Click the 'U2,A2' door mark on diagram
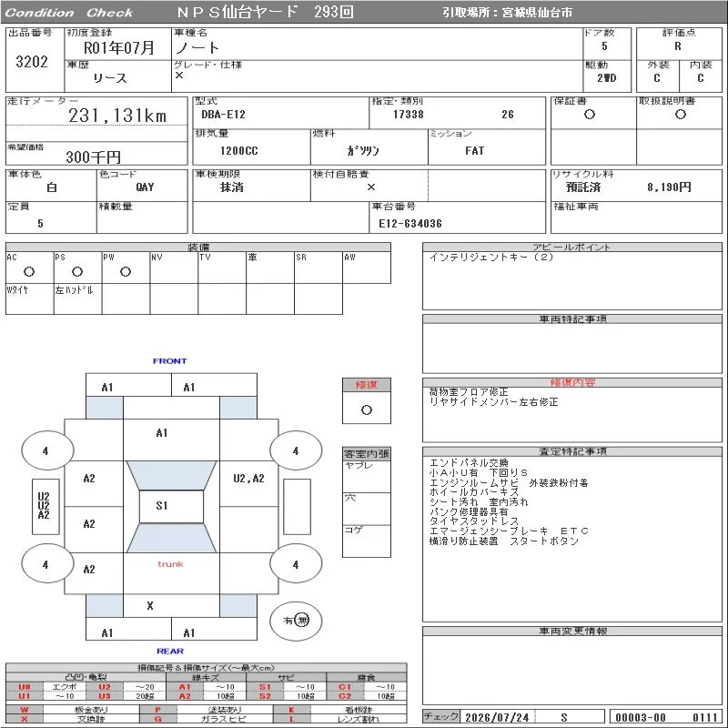Viewport: 728px width, 728px height. 248,479
